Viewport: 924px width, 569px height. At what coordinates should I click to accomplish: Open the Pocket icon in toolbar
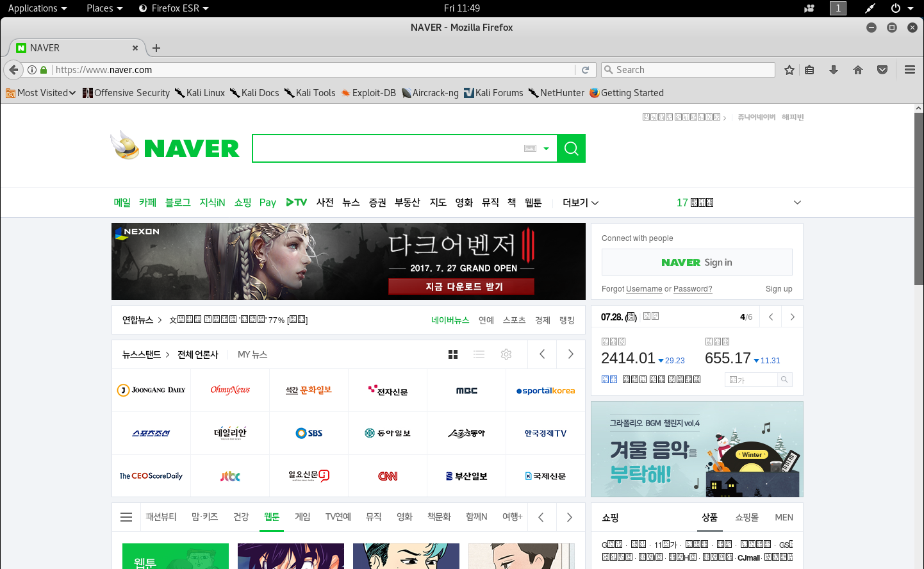click(882, 70)
